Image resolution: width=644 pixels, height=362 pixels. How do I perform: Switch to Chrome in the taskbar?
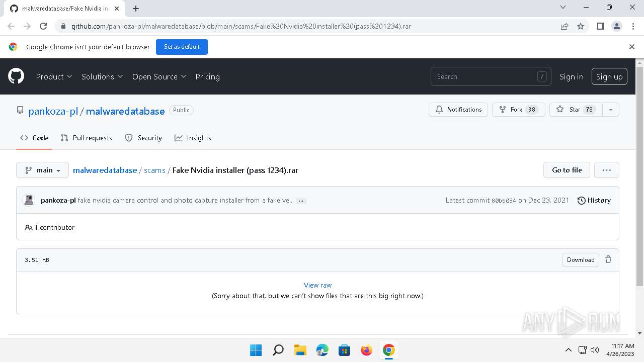pyautogui.click(x=388, y=350)
